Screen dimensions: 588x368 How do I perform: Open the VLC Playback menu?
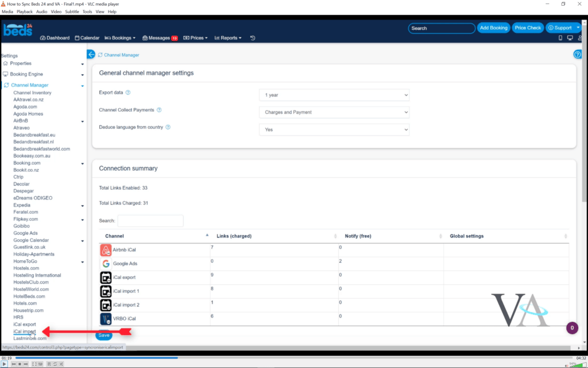coord(25,11)
